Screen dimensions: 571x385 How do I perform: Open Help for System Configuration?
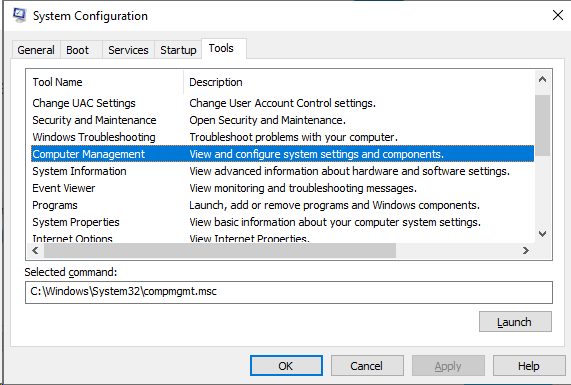529,366
